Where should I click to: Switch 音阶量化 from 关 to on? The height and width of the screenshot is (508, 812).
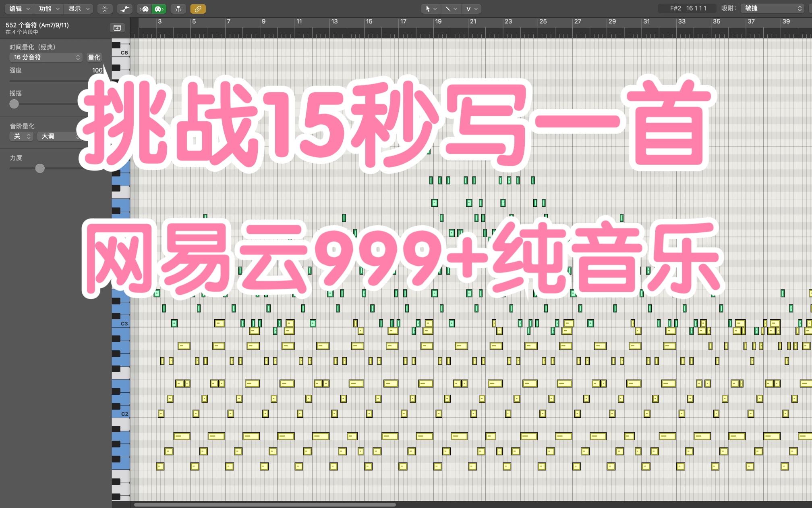(x=21, y=136)
